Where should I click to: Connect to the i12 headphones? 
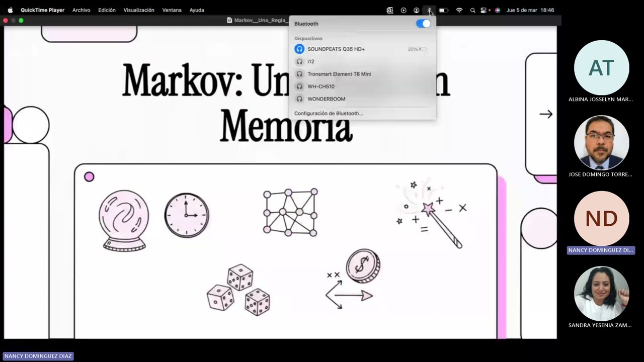(x=362, y=61)
